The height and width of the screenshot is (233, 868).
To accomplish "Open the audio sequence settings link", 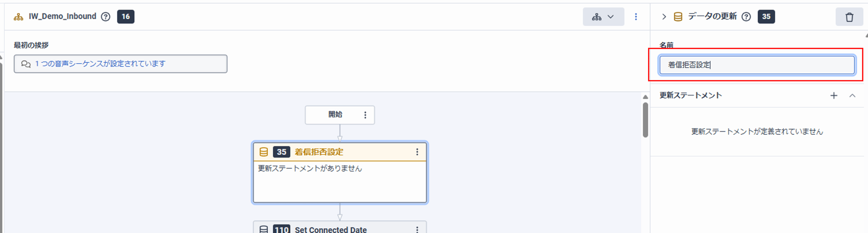I will click(x=100, y=64).
